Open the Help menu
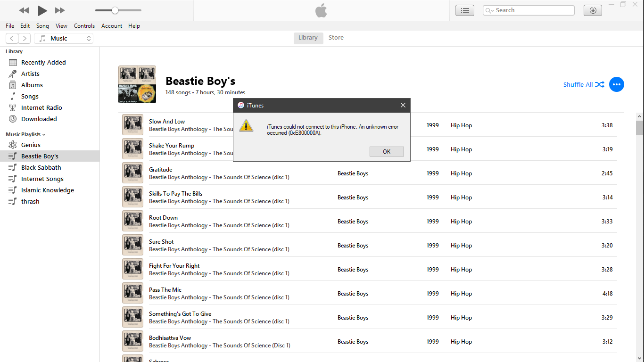This screenshot has height=362, width=644. pyautogui.click(x=134, y=26)
